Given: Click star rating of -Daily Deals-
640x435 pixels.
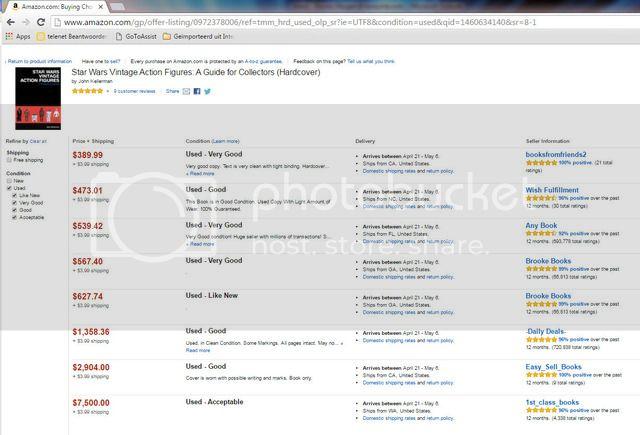Looking at the screenshot, I should [541, 339].
